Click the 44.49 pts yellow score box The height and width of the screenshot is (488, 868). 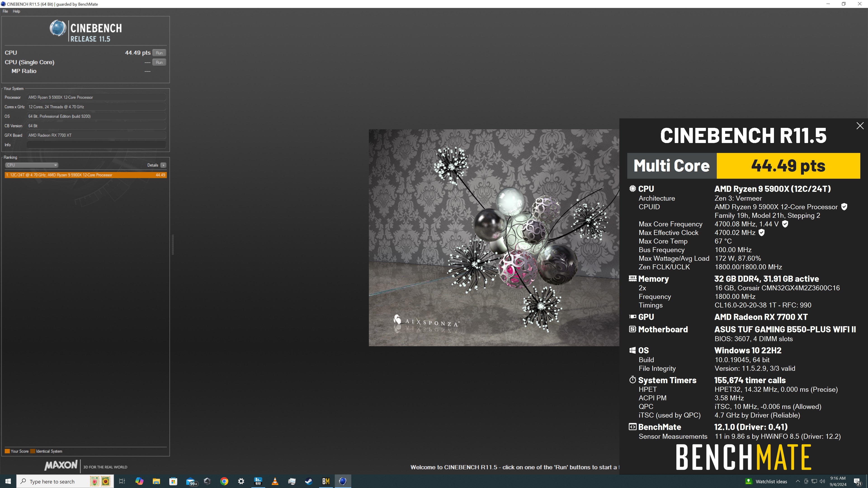pos(788,166)
